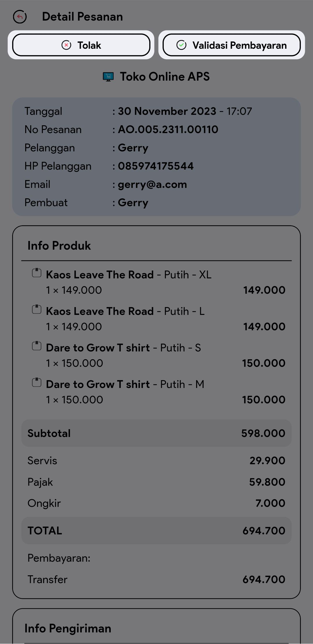Viewport: 313px width, 644px height.
Task: Tap the Detail Pesanan page title
Action: [x=82, y=17]
